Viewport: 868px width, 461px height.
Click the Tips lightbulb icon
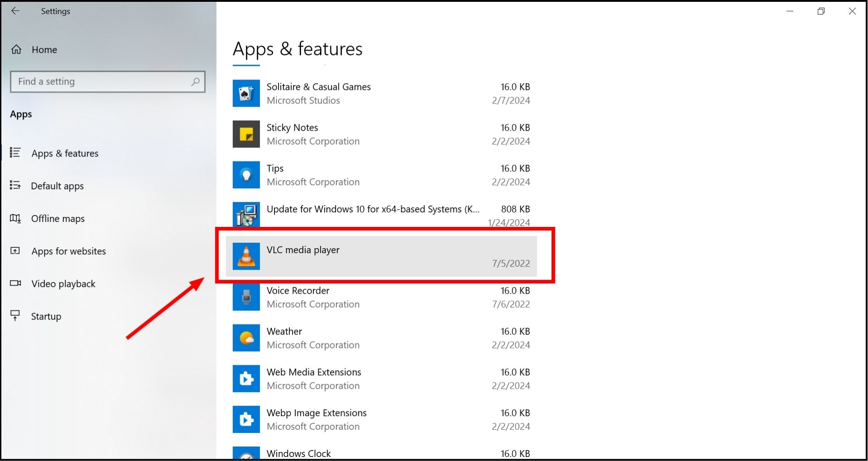click(246, 175)
